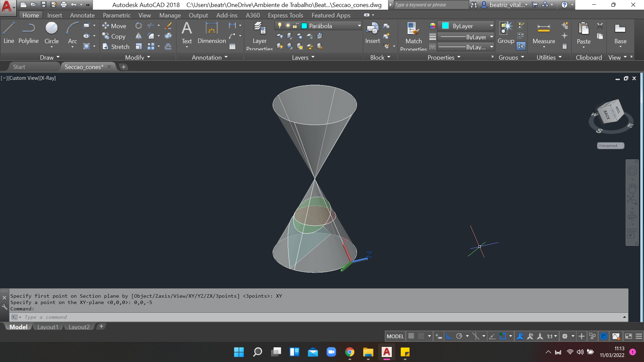Viewport: 644px width, 362px height.
Task: Click the Parábola layer color swatch
Action: tap(304, 26)
